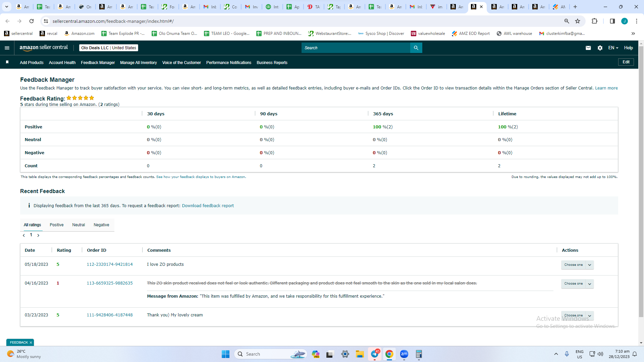Open Account Health menu item
Screen dimensions: 644x362
[62, 63]
